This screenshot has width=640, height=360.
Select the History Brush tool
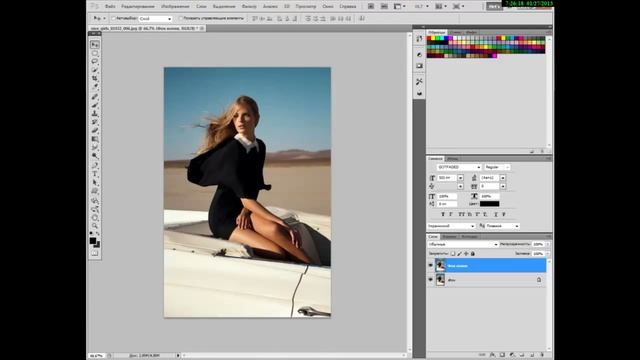pos(95,122)
